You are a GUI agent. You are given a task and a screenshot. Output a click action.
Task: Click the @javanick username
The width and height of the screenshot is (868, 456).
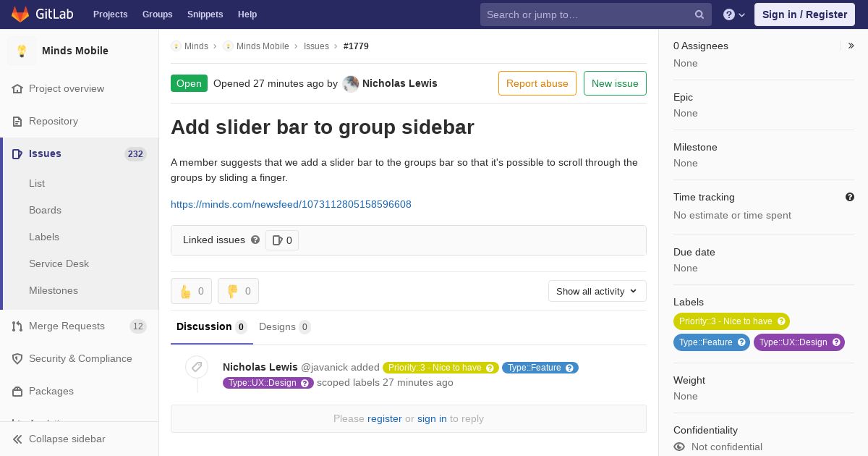pyautogui.click(x=324, y=367)
